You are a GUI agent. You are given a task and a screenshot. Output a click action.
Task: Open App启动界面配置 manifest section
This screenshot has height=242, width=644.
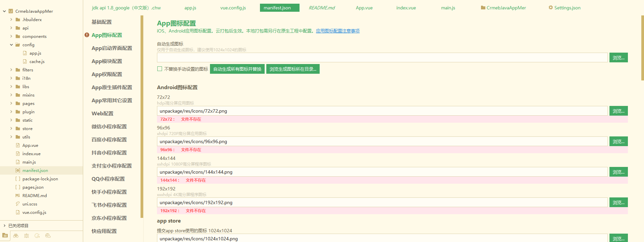point(112,48)
